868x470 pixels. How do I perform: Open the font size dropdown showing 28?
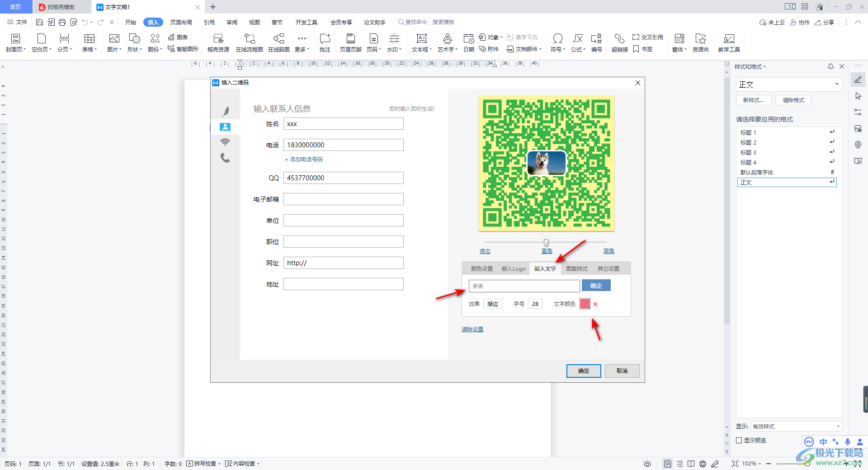(x=535, y=304)
